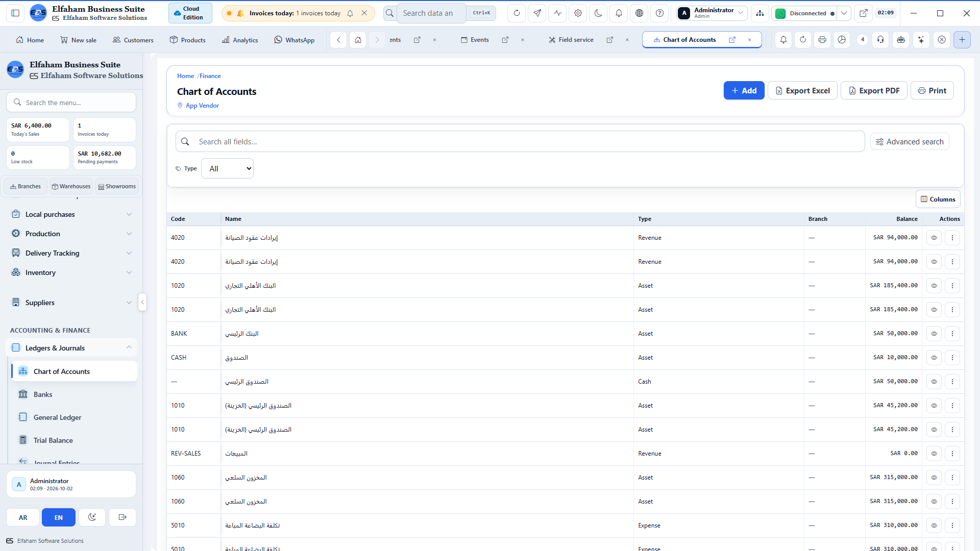View the BANK account with eye icon
Image resolution: width=980 pixels, height=551 pixels.
[934, 334]
